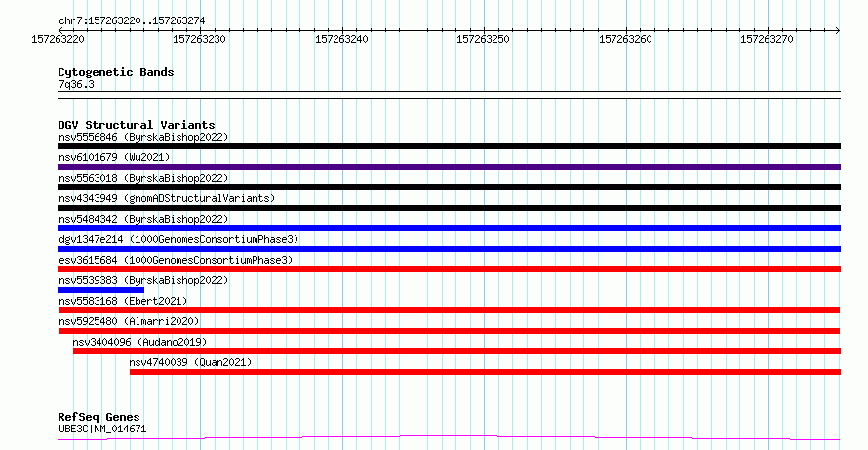The width and height of the screenshot is (868, 450).
Task: Select the black bar under nsv5563018
Action: [449, 187]
